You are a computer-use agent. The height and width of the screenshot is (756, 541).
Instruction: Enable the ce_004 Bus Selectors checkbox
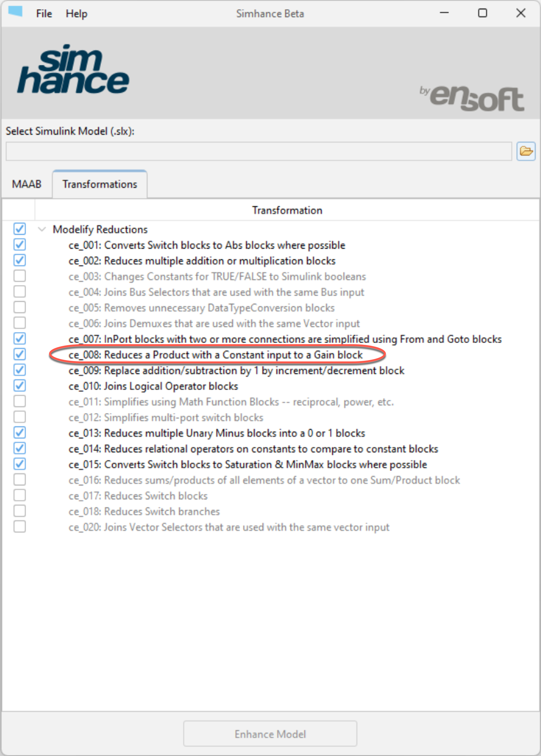20,291
